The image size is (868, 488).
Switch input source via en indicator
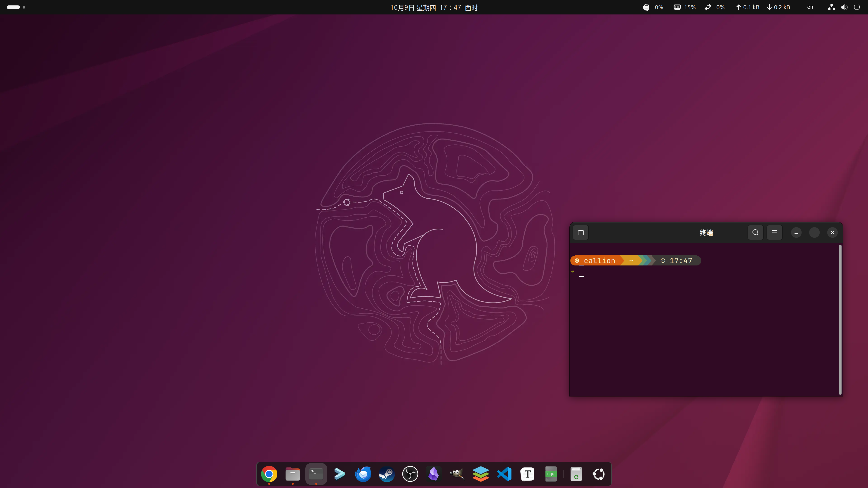coord(810,7)
